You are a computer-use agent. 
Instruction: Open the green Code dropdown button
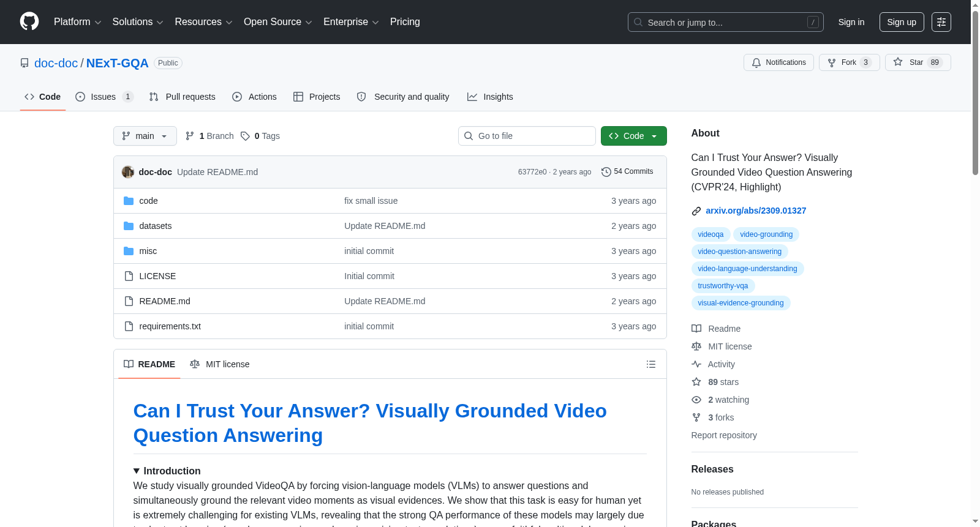point(634,136)
